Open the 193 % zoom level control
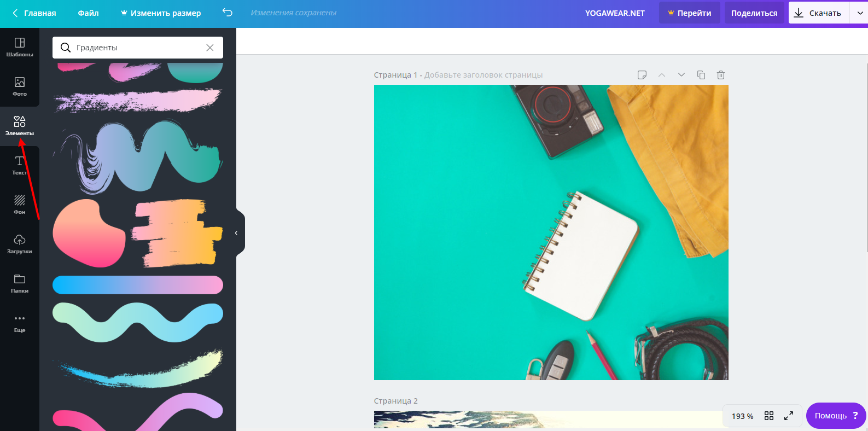 [742, 416]
